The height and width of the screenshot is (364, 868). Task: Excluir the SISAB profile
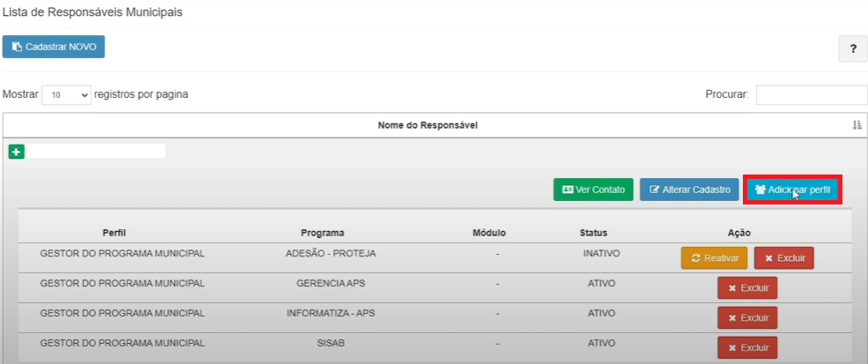pos(747,348)
